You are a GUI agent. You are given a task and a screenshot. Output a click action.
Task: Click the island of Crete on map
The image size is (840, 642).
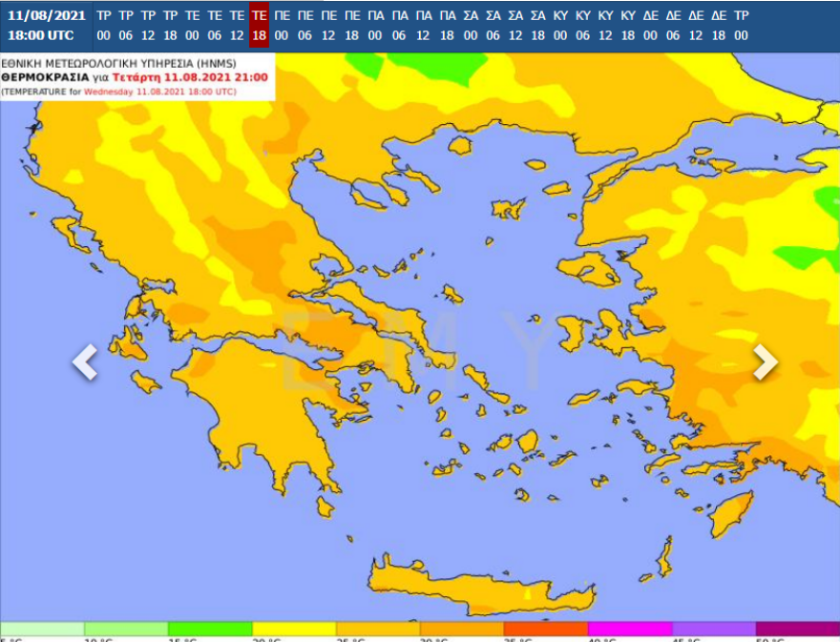point(477,587)
